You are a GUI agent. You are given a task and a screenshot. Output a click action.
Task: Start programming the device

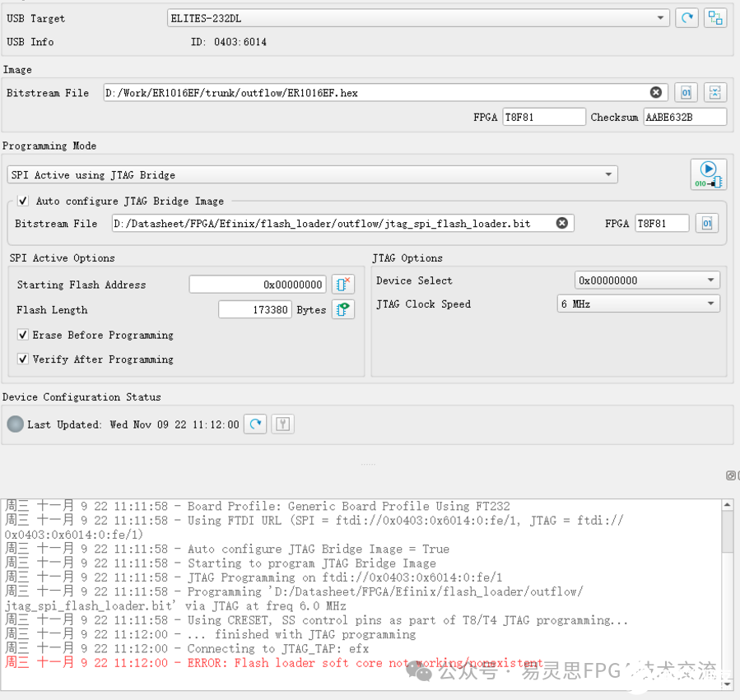[x=708, y=174]
